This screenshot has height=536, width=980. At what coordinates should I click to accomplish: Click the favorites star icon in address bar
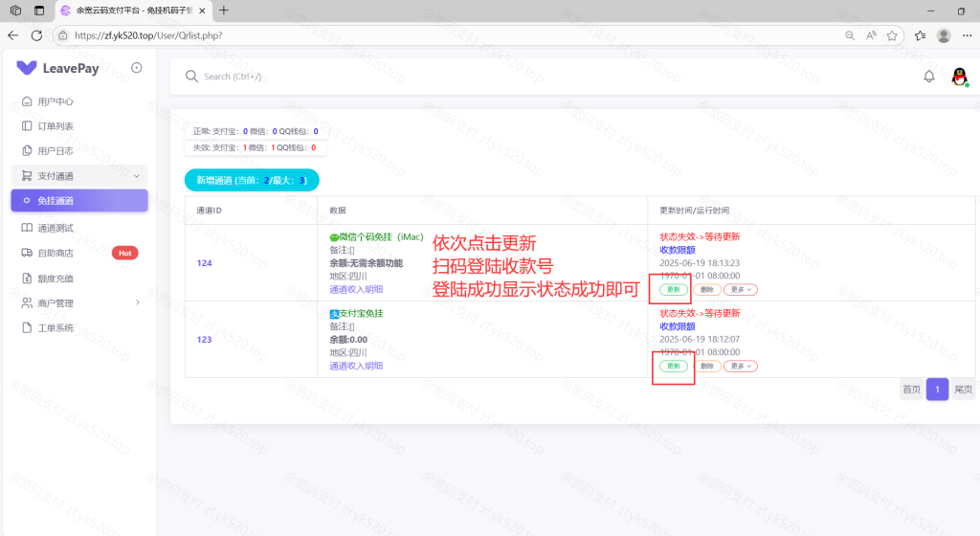[x=892, y=35]
